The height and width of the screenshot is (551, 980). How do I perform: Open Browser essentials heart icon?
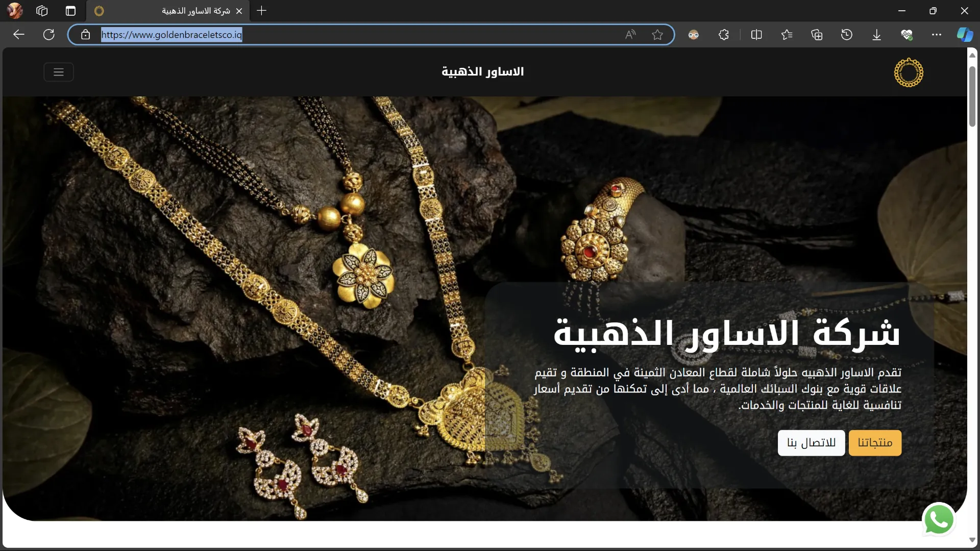coord(906,35)
